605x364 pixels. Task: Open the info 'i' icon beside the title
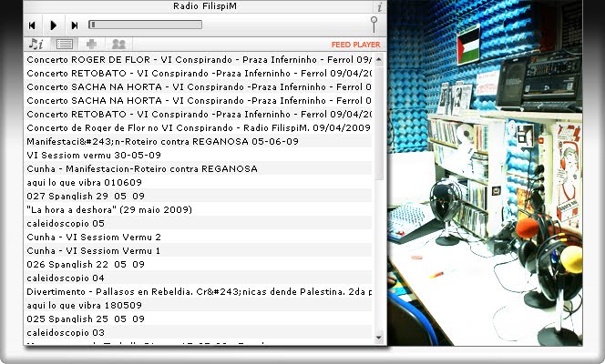tap(380, 6)
